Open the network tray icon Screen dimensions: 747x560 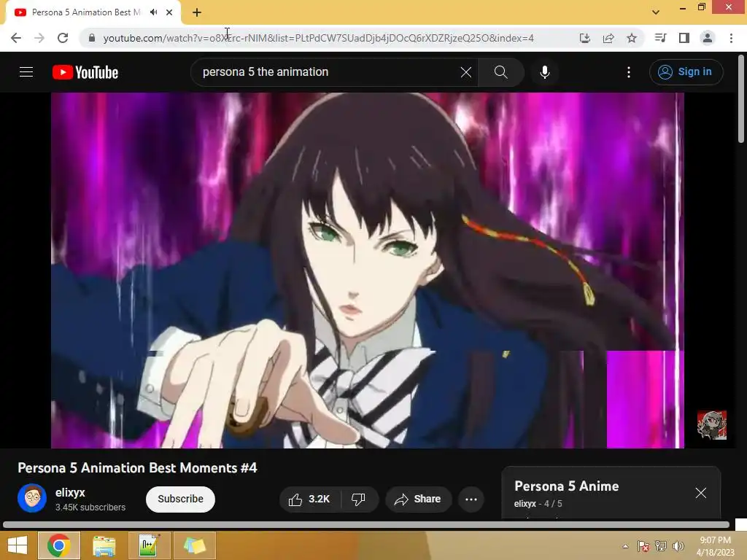pos(661,546)
